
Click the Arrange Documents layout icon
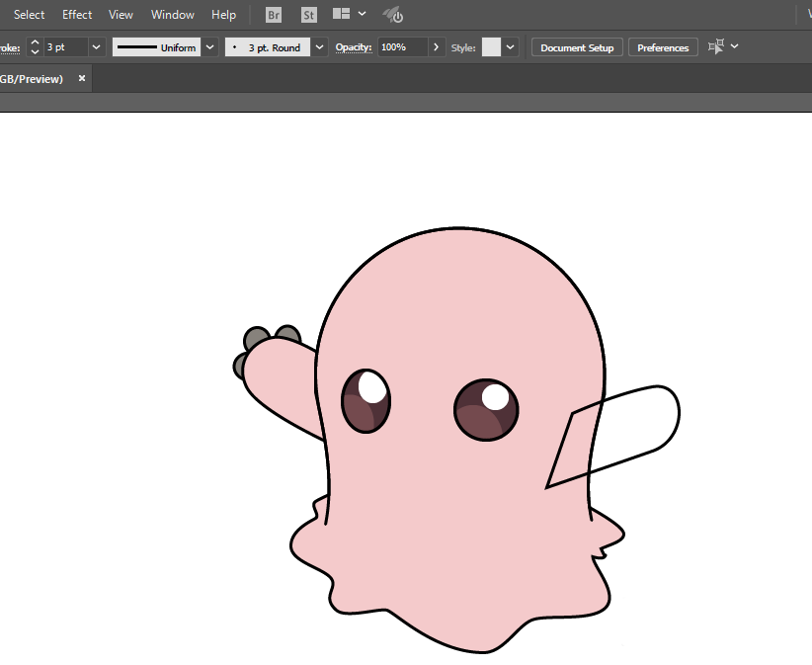point(342,15)
